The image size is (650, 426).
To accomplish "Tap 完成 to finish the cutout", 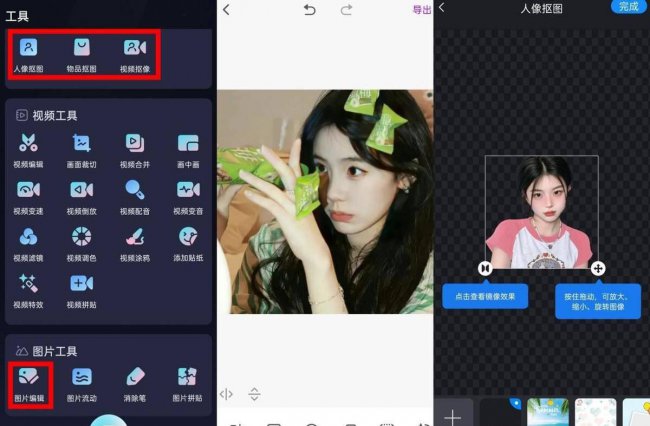I will [x=628, y=6].
